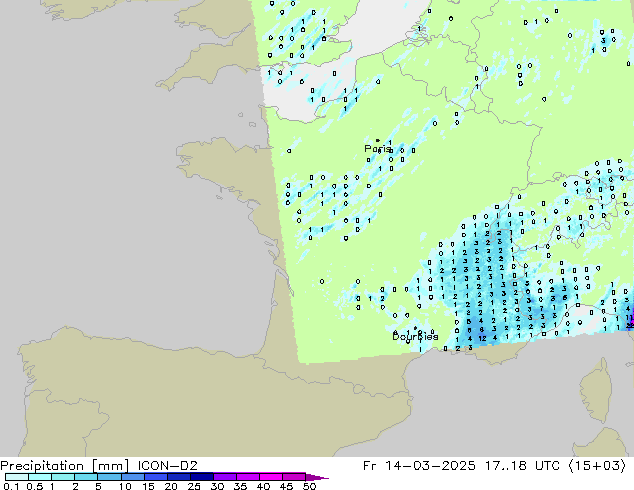Click the 25–30 mm navy swatch
Screen dimensions: 634x490
[201, 477]
